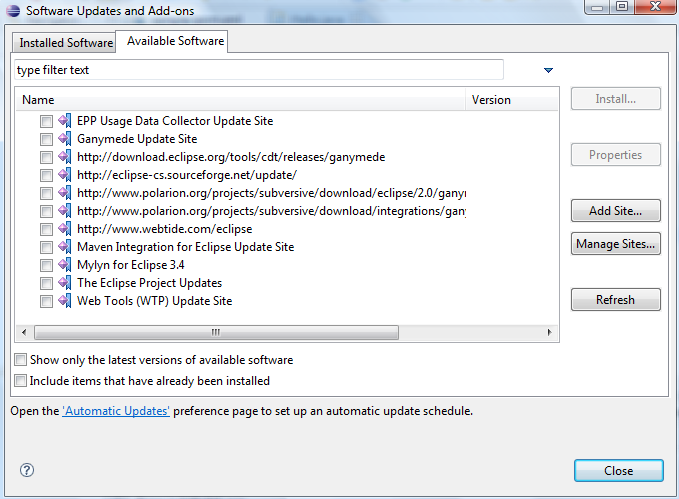The width and height of the screenshot is (679, 499).
Task: Enable Show only the latest versions option
Action: pos(20,360)
